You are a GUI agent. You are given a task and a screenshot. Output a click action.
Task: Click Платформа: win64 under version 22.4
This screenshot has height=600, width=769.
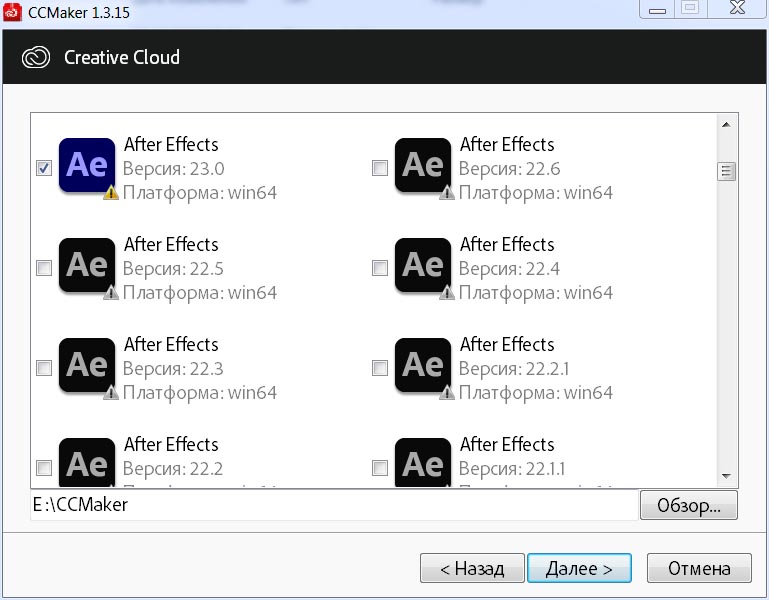click(536, 293)
